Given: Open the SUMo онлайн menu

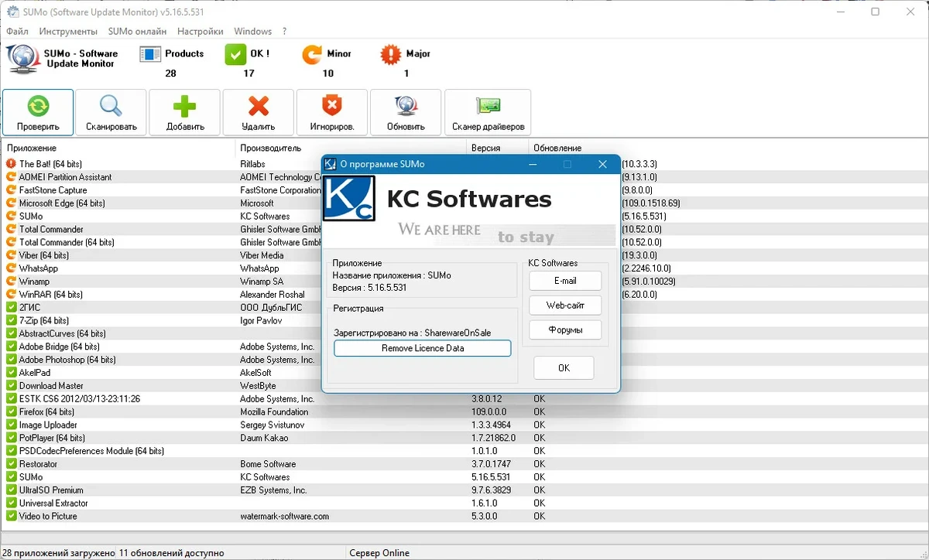Looking at the screenshot, I should [137, 32].
